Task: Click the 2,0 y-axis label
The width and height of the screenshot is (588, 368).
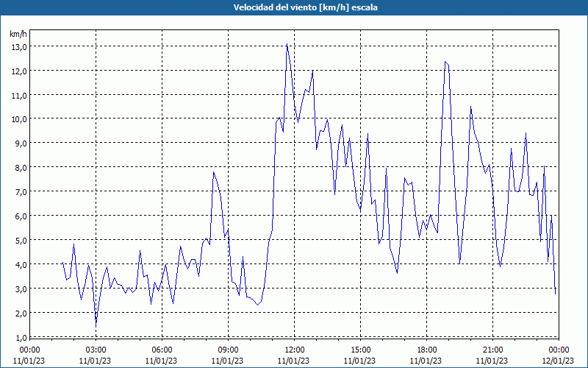Action: click(x=21, y=314)
